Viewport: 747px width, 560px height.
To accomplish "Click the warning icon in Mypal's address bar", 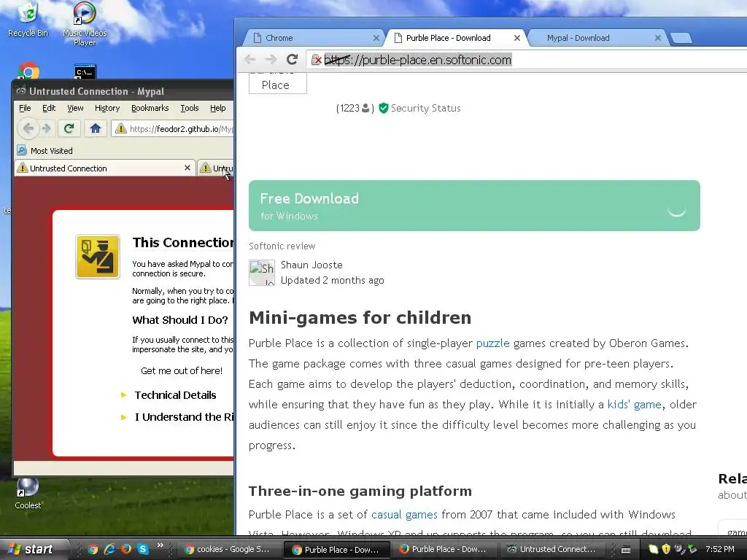I will tap(121, 128).
